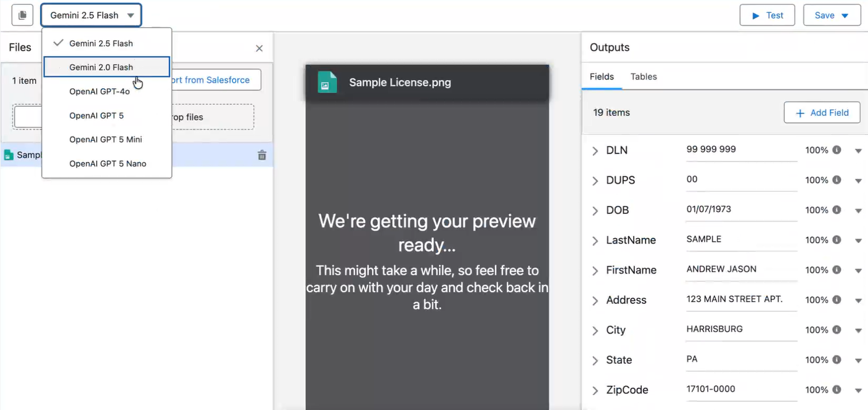Expand the DLN field row chevron

click(x=595, y=151)
